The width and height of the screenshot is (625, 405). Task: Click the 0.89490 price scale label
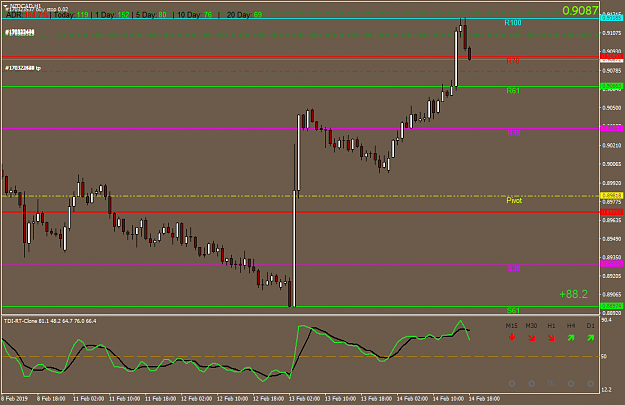coord(611,239)
